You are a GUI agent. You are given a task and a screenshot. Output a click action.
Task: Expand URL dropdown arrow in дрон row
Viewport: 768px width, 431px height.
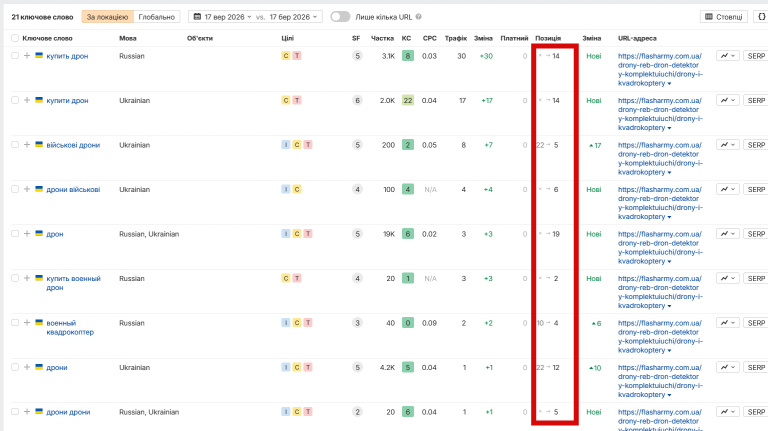click(x=669, y=262)
